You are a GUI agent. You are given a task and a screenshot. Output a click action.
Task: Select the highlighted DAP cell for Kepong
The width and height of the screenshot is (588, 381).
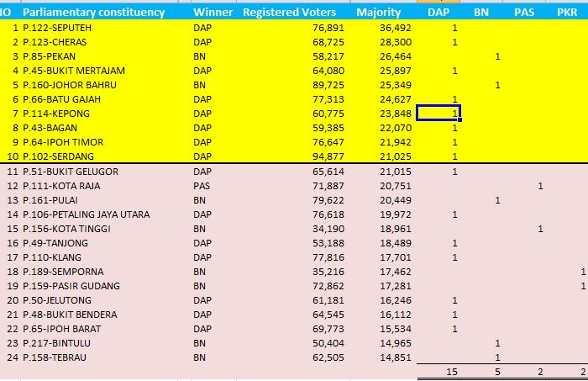coord(438,113)
